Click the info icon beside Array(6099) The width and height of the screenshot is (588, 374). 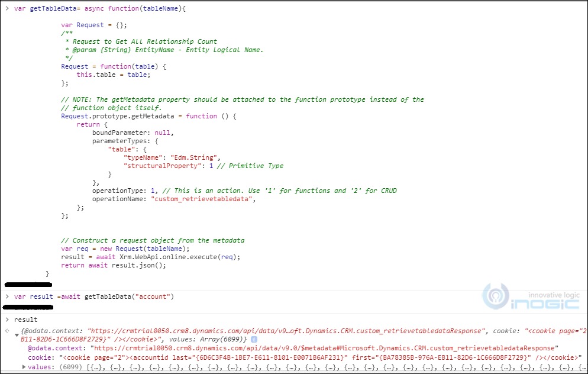253,339
